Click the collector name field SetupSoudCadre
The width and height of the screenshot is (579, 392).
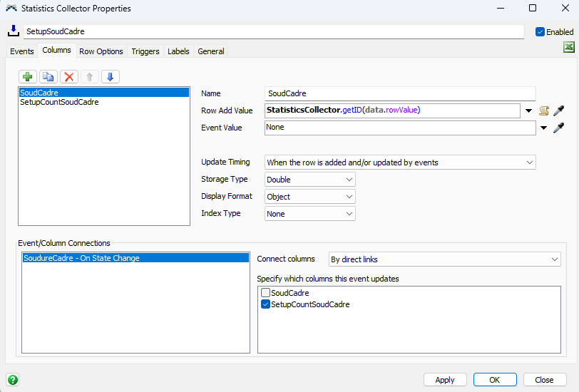[274, 31]
